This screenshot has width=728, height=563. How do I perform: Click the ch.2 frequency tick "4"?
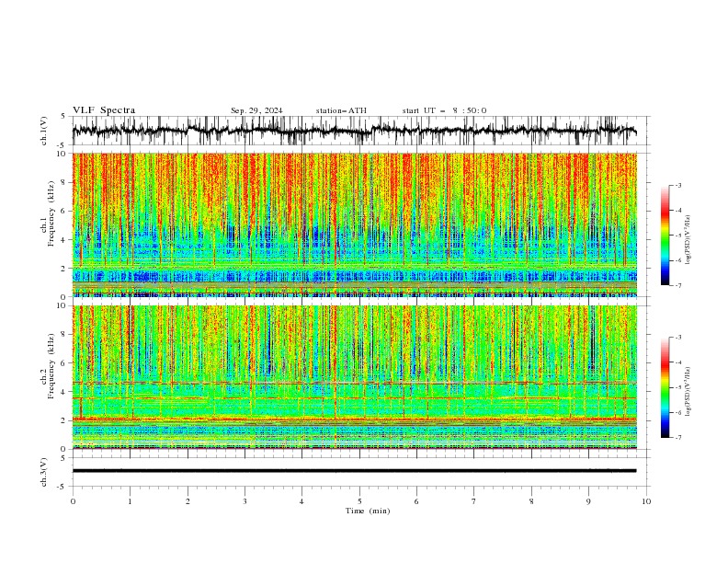(65, 392)
